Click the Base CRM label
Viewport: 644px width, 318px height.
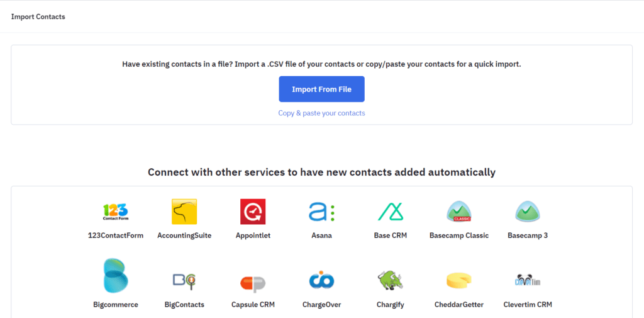(x=391, y=236)
